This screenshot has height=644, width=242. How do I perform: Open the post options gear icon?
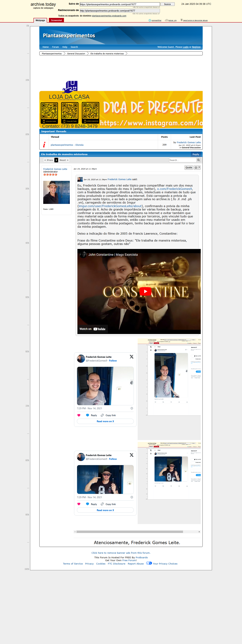tap(196, 168)
